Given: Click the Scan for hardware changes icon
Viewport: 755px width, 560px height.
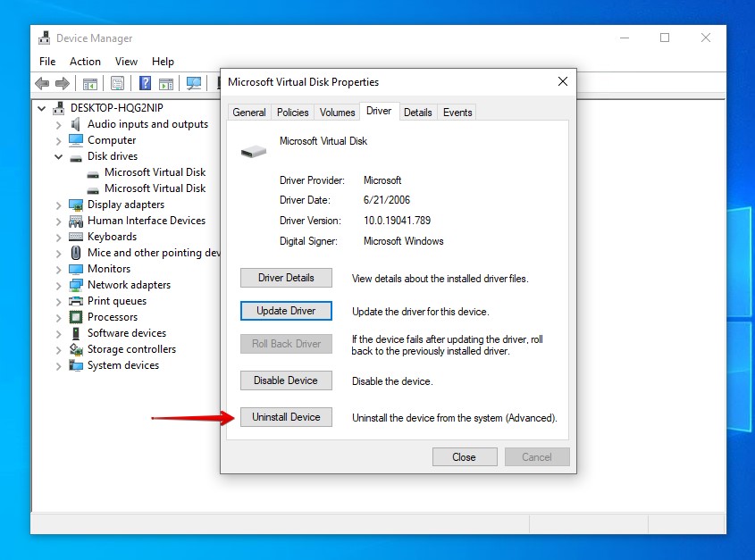Looking at the screenshot, I should point(194,83).
